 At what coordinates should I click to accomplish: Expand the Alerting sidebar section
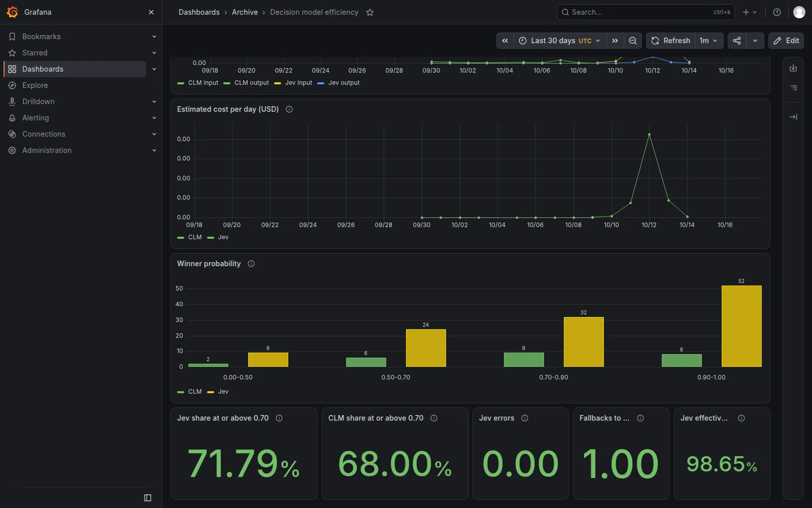[x=154, y=118]
